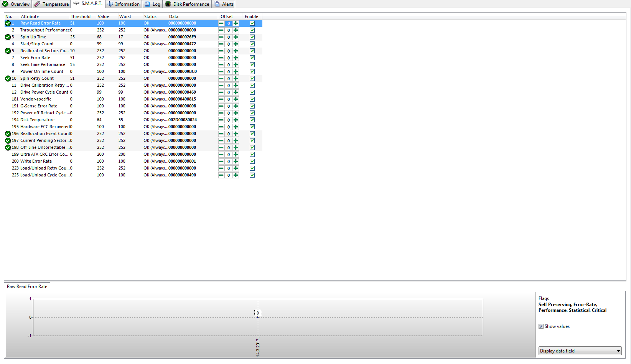Image resolution: width=631 pixels, height=364 pixels.
Task: Decrease offset for Power On Time Count
Action: point(221,72)
